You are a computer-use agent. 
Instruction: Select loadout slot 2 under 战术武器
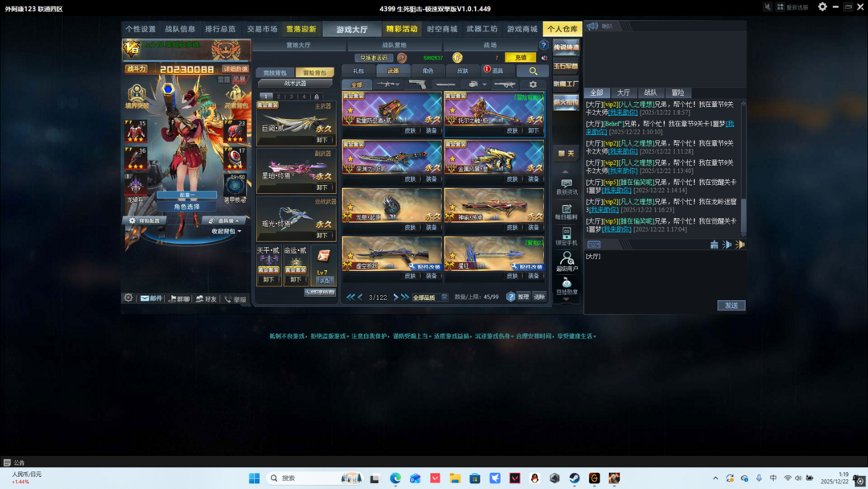point(279,97)
